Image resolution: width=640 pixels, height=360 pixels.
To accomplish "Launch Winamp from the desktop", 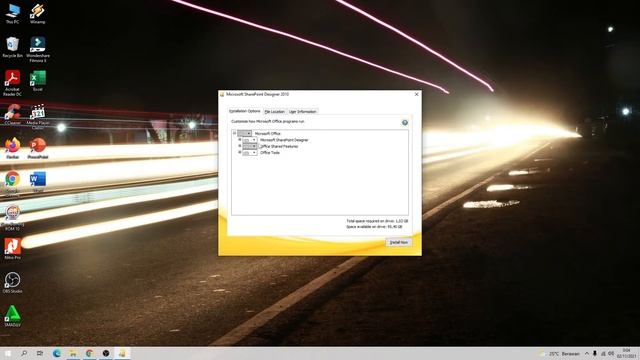I will pos(38,13).
